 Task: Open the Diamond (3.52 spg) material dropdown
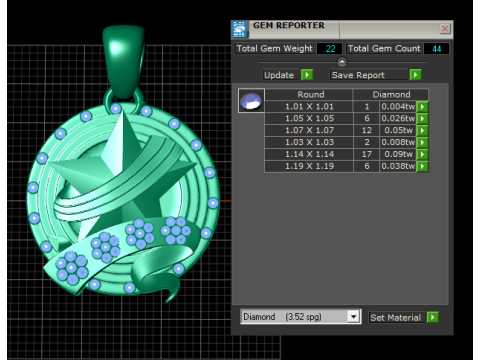pyautogui.click(x=353, y=316)
